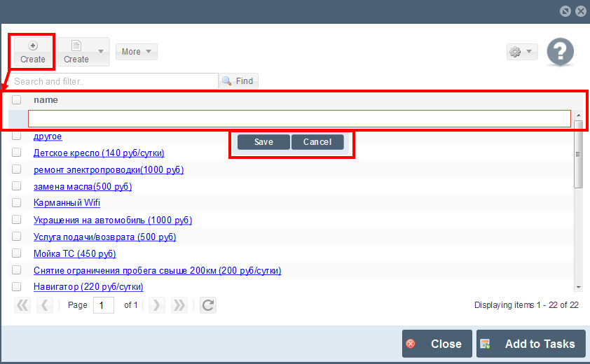Open Украшения на автомобиль (1000 руб) link

click(x=113, y=220)
